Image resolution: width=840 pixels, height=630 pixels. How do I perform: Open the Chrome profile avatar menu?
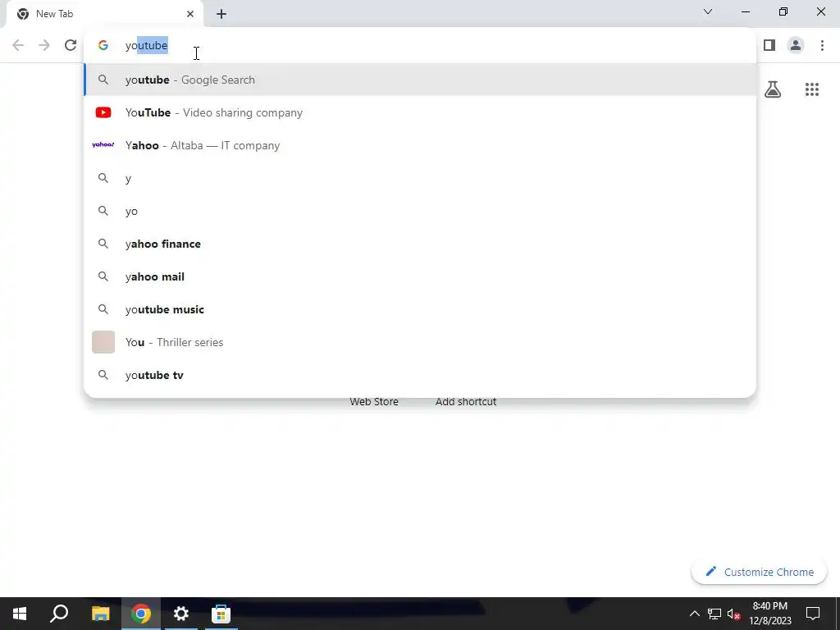coord(796,45)
